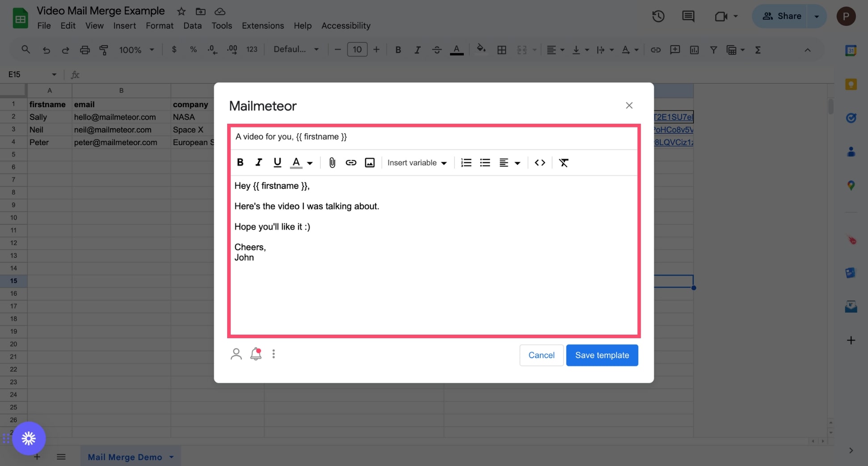This screenshot has width=868, height=466.
Task: Open the Edit menu
Action: coord(68,26)
